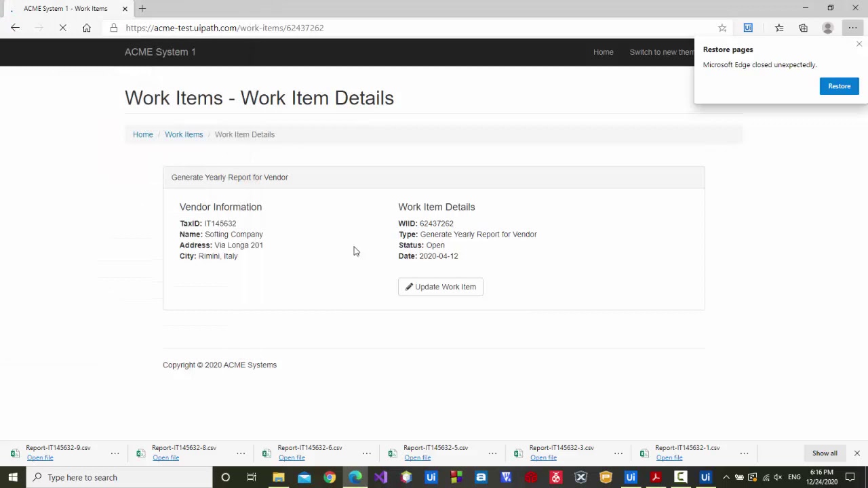Open options for Report-IT145632-6.csv download
The image size is (868, 488).
367,453
